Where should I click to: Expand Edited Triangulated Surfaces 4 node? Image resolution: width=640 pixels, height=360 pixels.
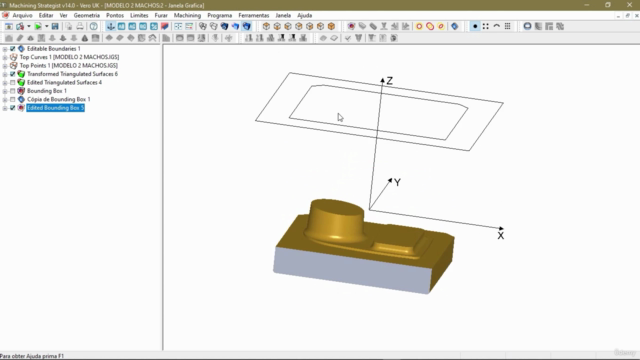pos(5,82)
